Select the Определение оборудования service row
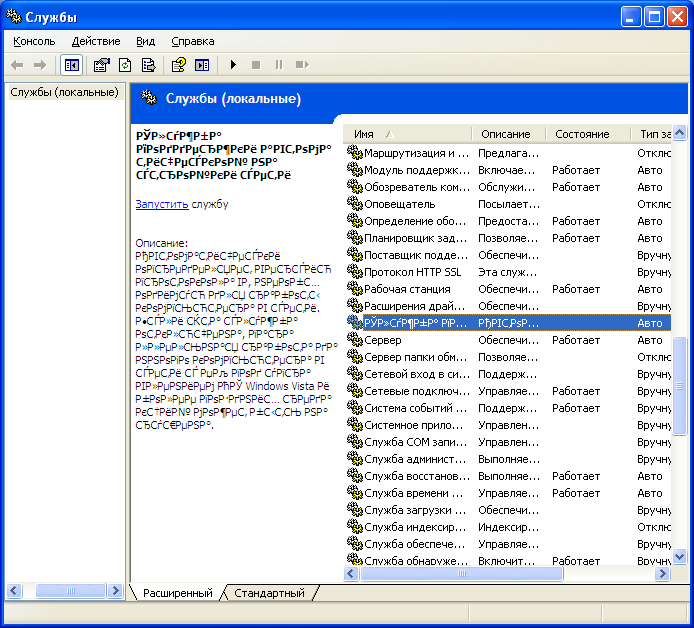Image resolution: width=694 pixels, height=628 pixels. tap(507, 221)
